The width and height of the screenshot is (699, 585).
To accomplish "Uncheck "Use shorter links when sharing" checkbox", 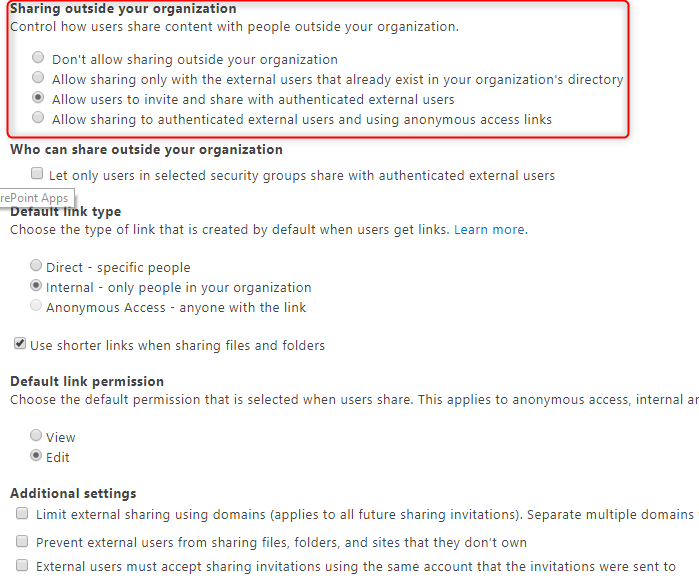I will pos(20,344).
